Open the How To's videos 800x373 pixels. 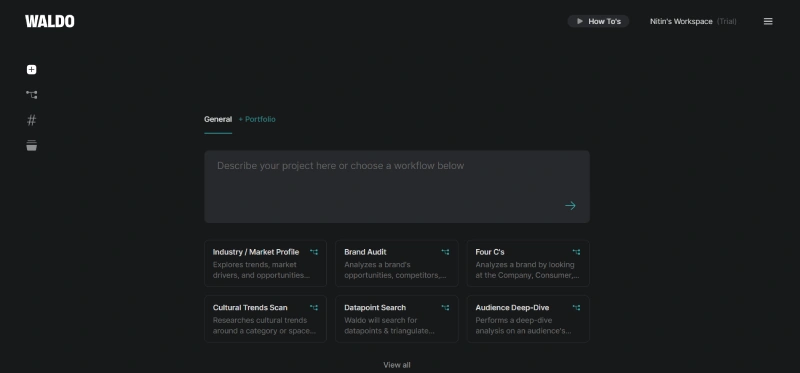point(598,21)
